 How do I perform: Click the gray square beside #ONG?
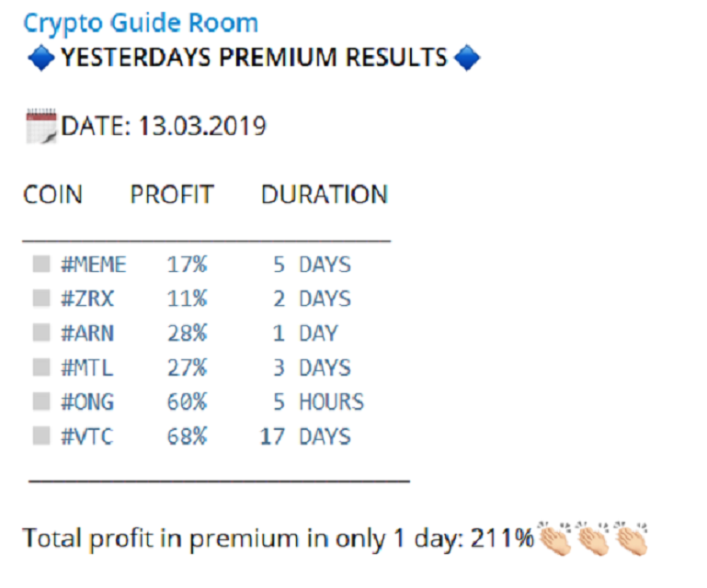tap(41, 401)
